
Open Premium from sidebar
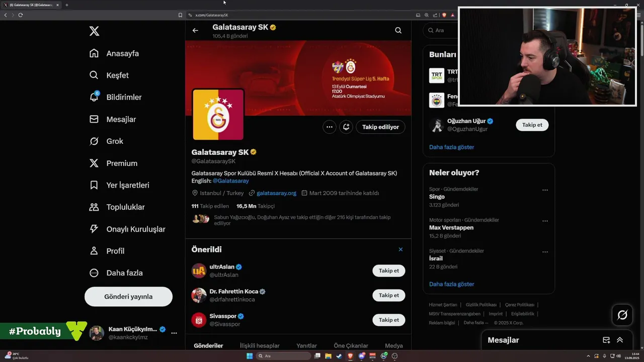[113, 163]
